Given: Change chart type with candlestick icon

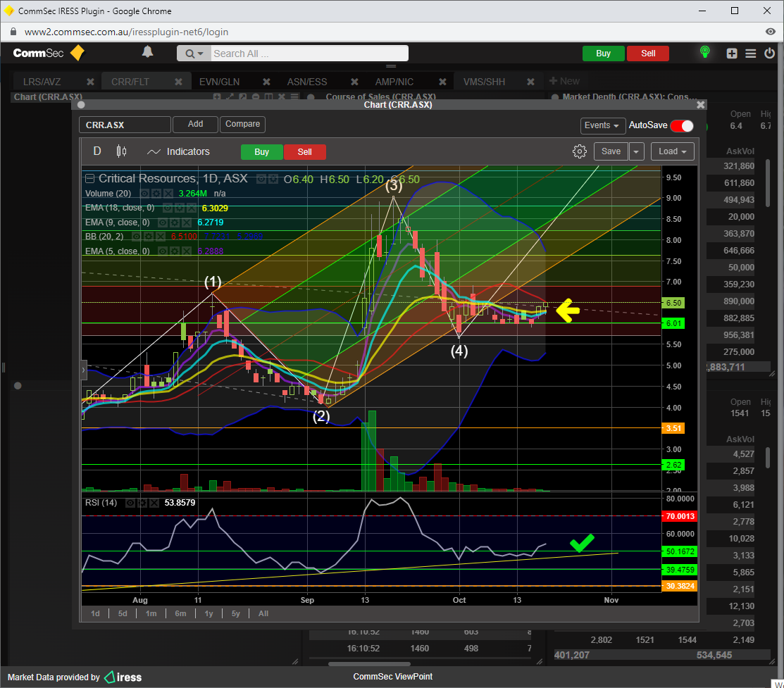Looking at the screenshot, I should pos(121,151).
